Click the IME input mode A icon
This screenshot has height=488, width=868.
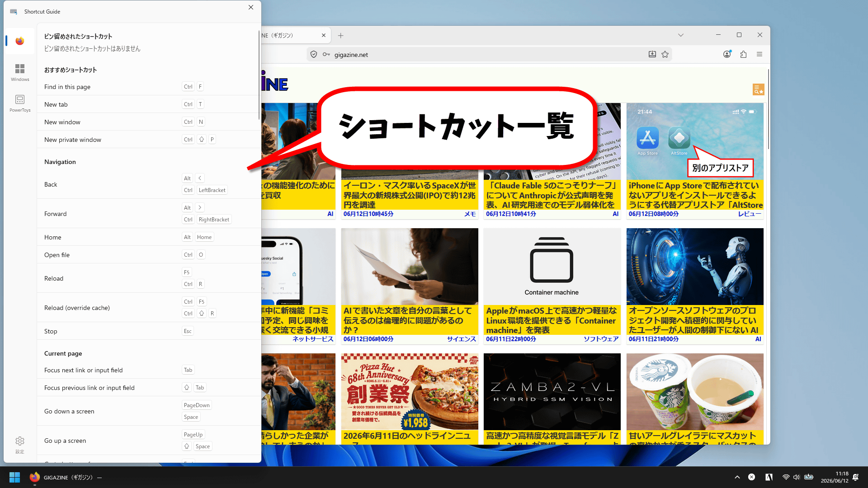click(769, 477)
